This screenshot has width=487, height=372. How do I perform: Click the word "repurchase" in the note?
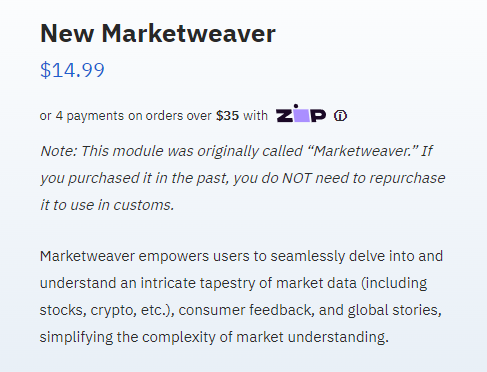pyautogui.click(x=407, y=179)
